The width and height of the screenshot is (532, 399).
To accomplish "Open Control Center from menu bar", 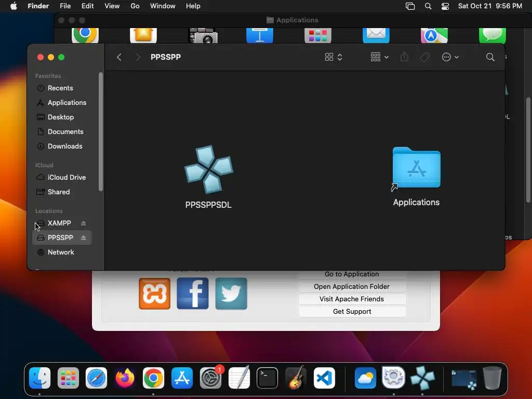I will coord(445,6).
